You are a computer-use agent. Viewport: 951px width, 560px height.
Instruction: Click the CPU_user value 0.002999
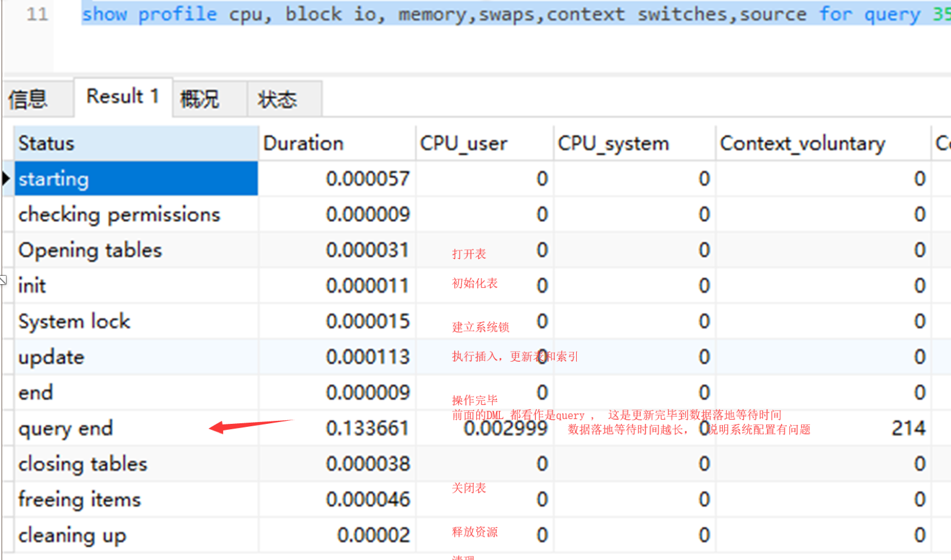coord(506,428)
